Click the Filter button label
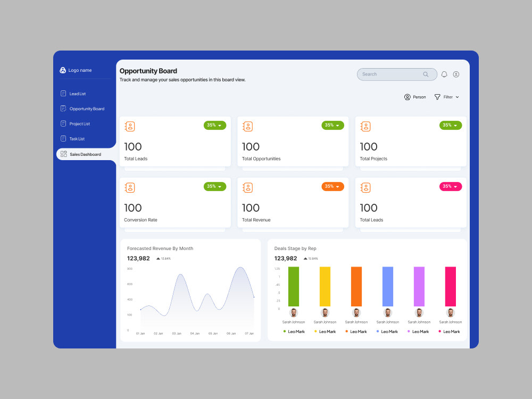 (448, 97)
